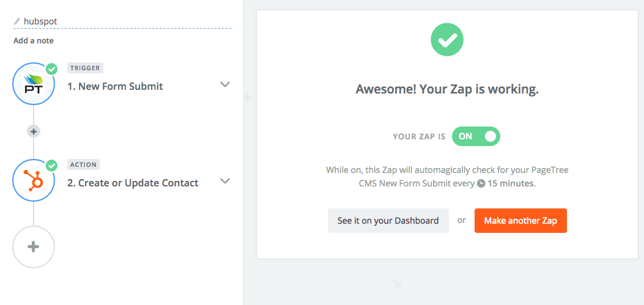Open the ACTION step label
The image size is (644, 305).
83,164
